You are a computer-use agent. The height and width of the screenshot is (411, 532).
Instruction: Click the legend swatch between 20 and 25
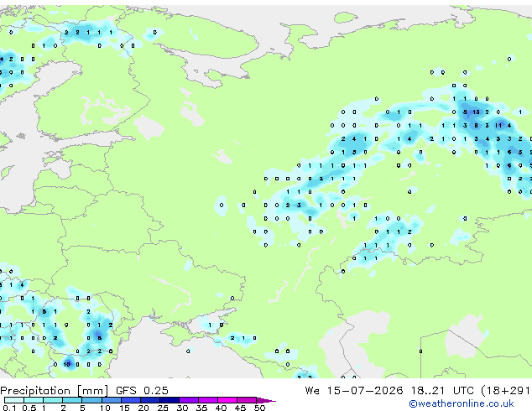(150, 400)
